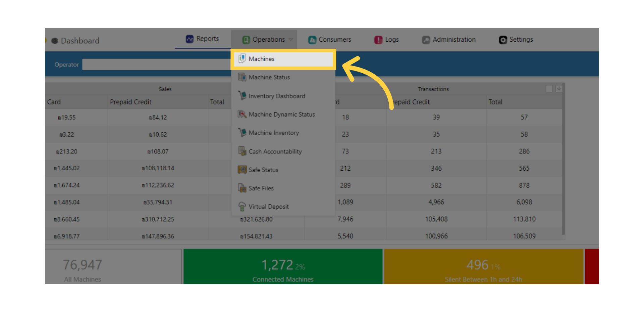Click the Connected Machines green tile

pos(283,266)
